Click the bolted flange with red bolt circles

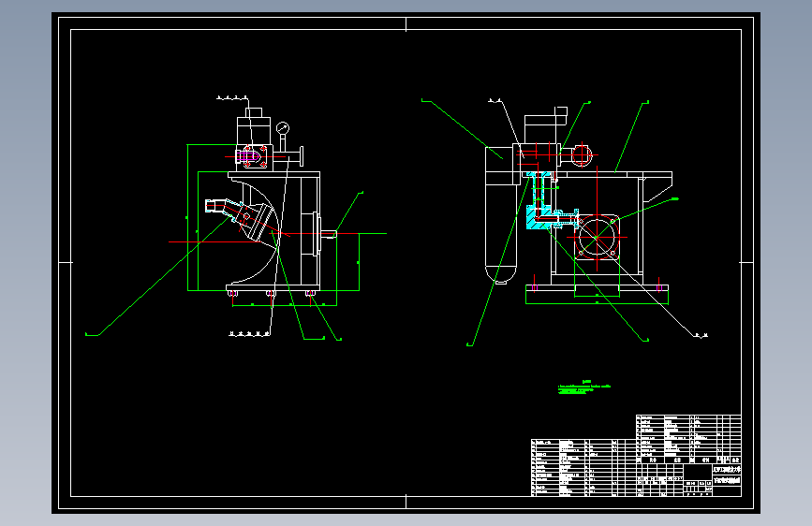click(x=255, y=156)
